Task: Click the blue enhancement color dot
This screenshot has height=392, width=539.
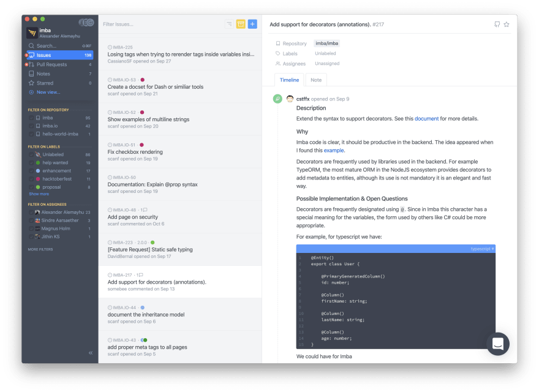Action: (38, 171)
